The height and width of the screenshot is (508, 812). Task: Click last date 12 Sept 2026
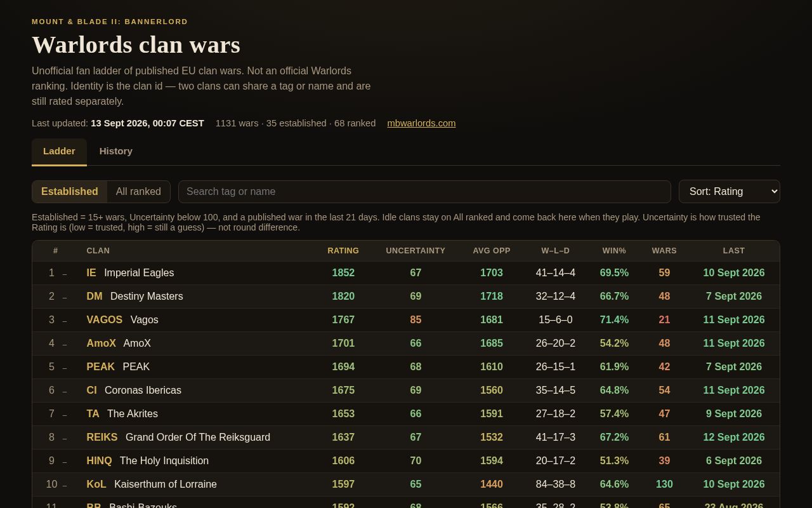pyautogui.click(x=734, y=438)
